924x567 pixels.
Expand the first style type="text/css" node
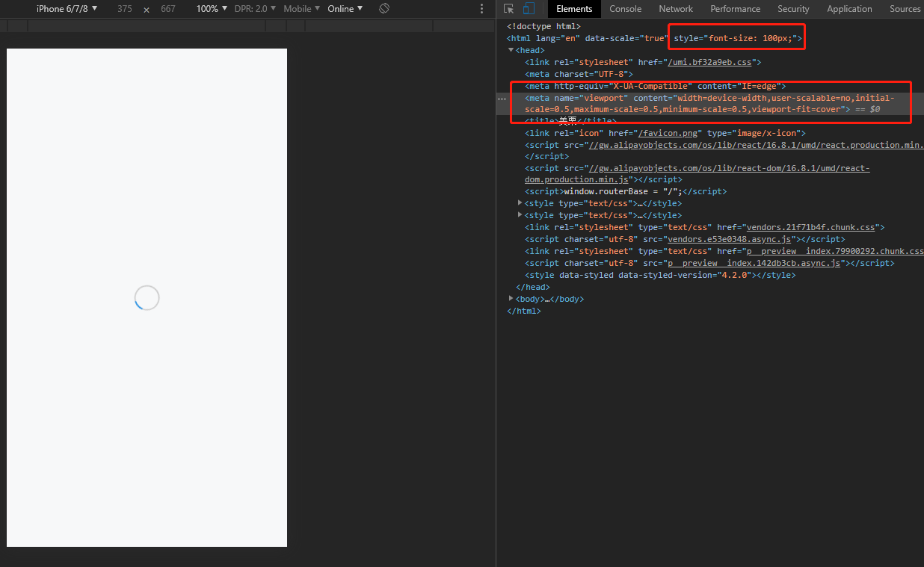point(520,203)
